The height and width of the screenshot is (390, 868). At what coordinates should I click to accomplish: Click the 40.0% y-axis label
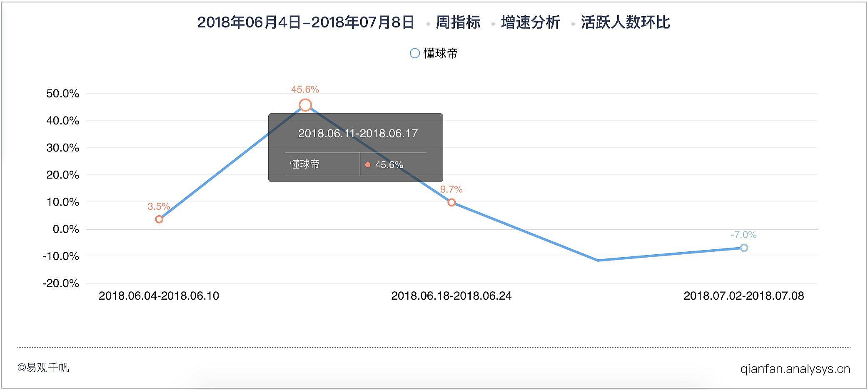62,121
